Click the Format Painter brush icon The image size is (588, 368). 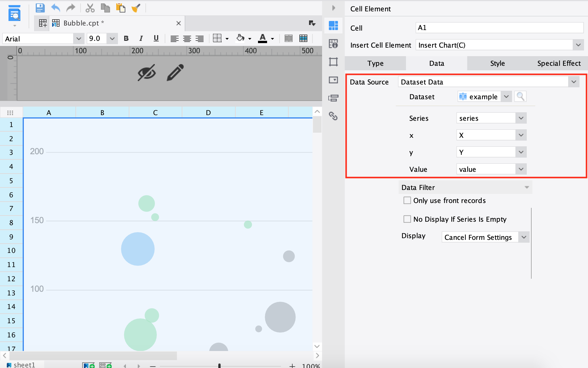click(x=136, y=8)
